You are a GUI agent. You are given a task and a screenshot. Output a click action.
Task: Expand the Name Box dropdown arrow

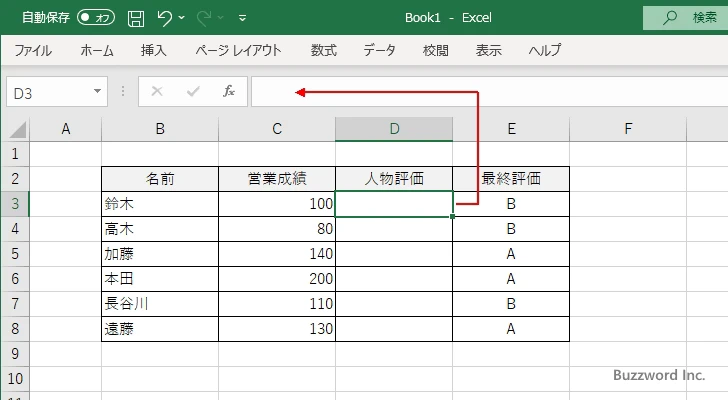coord(98,91)
